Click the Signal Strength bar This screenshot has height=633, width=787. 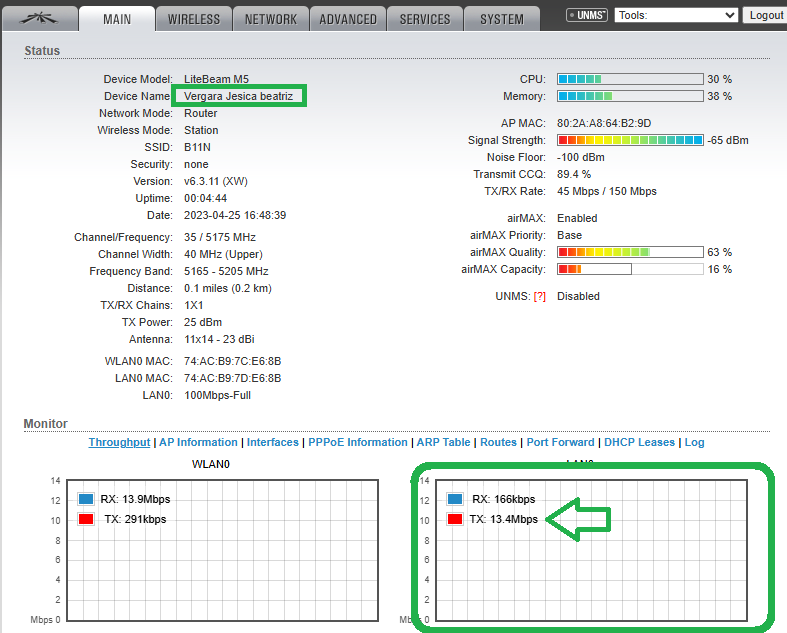(630, 140)
